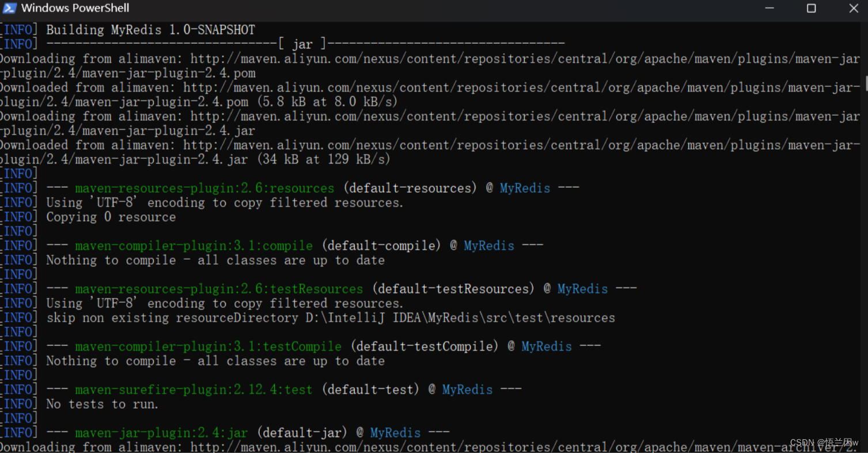868x453 pixels.
Task: Click '(default-compile)' text
Action: (x=381, y=246)
